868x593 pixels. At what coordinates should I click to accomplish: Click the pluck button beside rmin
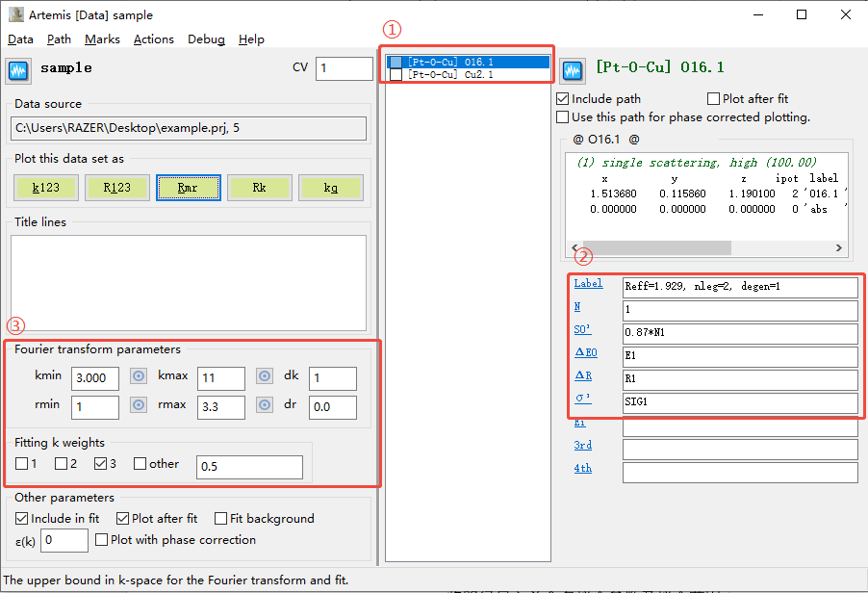click(139, 405)
